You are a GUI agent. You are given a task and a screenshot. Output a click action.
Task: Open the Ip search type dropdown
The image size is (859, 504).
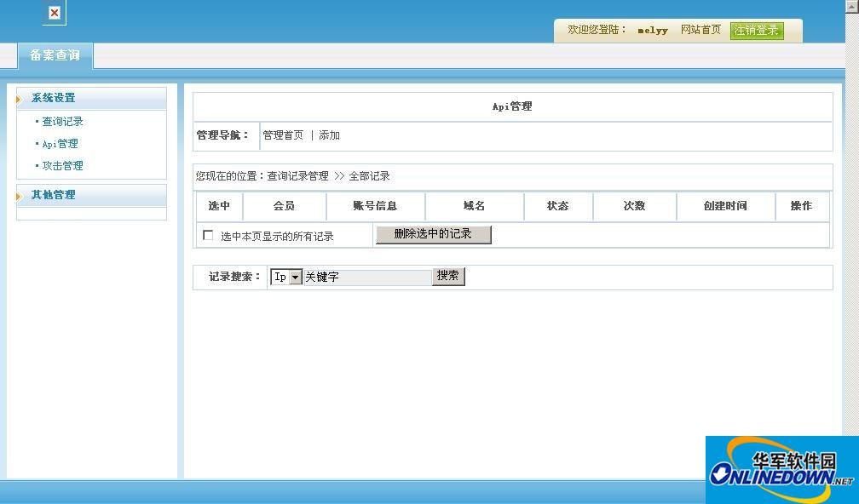click(x=295, y=278)
